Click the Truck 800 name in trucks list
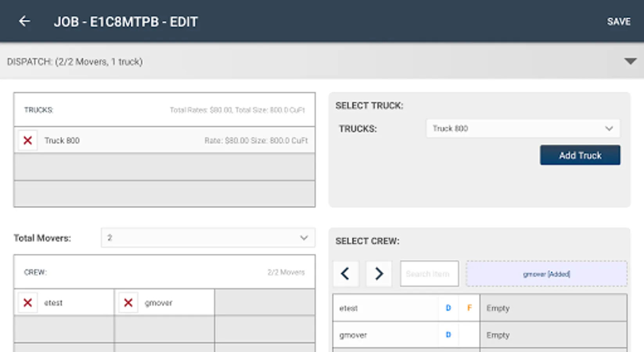This screenshot has width=644, height=352. tap(62, 140)
